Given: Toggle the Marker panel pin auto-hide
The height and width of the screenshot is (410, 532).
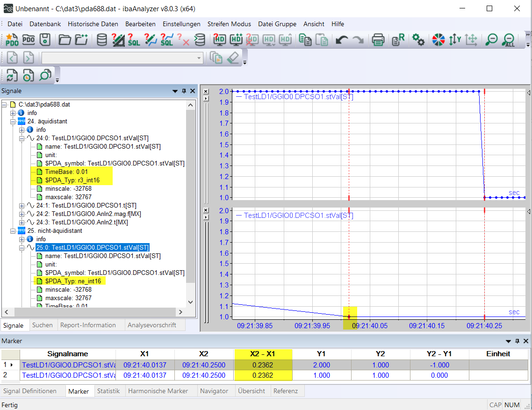Looking at the screenshot, I should click(517, 341).
